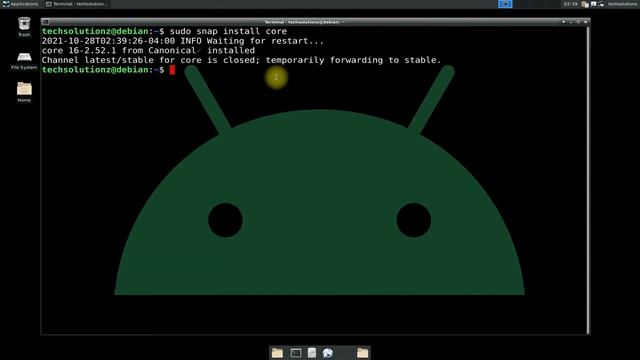Open the File System desktop icon
The image size is (640, 360).
pyautogui.click(x=24, y=60)
